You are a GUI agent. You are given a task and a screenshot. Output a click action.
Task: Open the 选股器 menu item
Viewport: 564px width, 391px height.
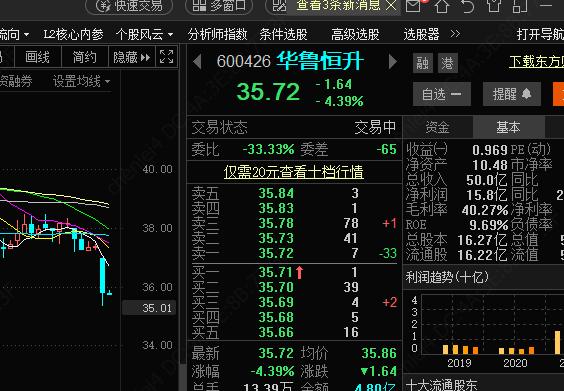click(x=421, y=35)
